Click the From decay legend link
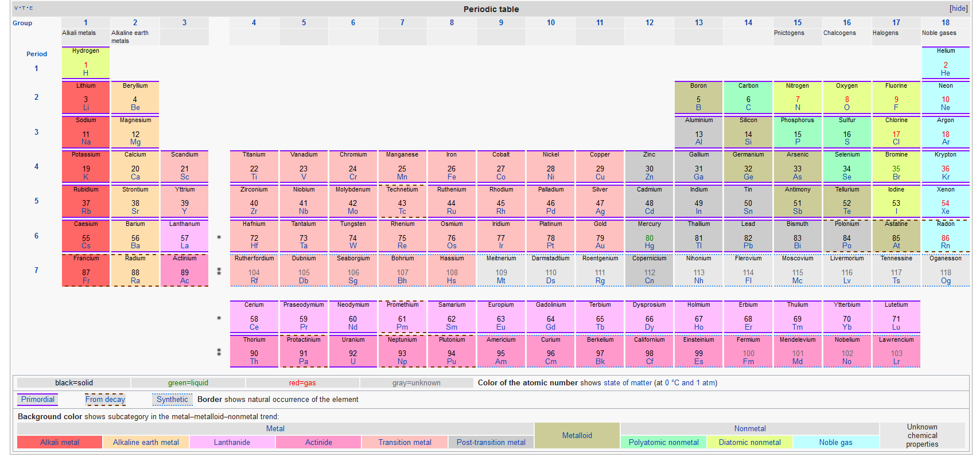 [x=105, y=400]
